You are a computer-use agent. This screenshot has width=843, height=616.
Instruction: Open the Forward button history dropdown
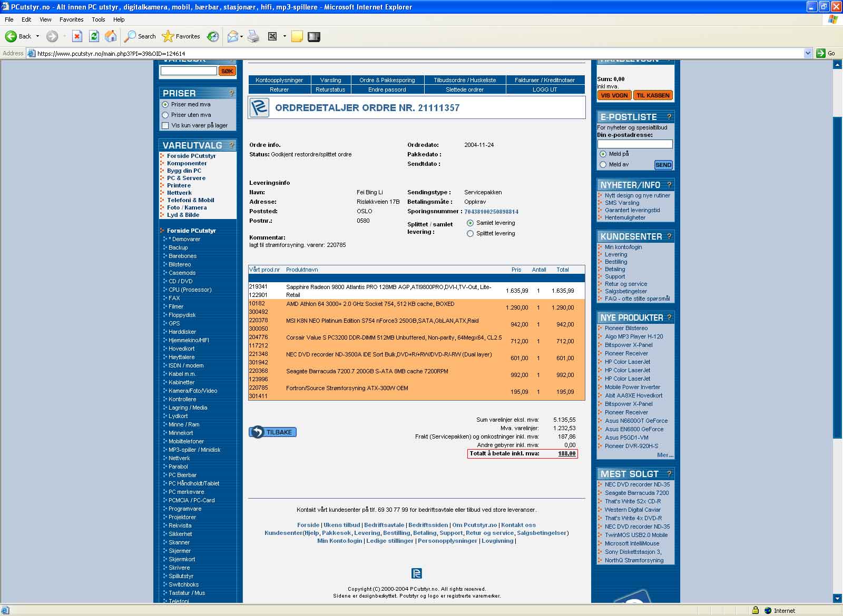coord(64,36)
